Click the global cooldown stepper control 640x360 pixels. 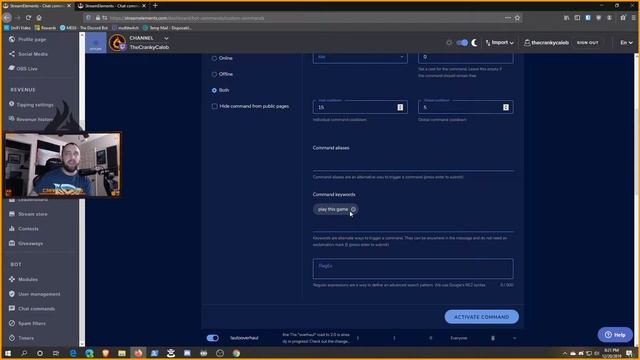point(506,107)
